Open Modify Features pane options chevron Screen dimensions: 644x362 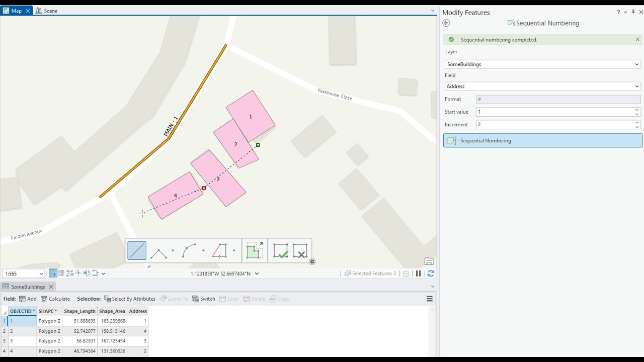[625, 12]
